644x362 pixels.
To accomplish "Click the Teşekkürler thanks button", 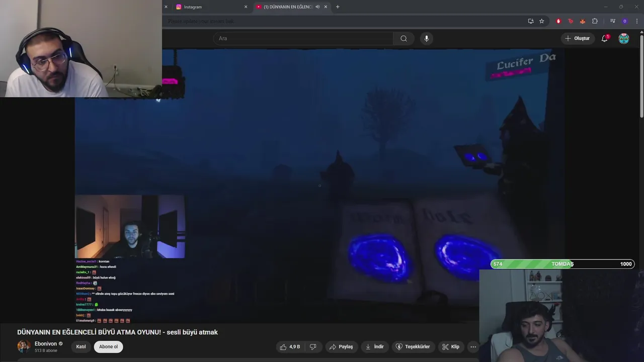I will pos(413,346).
